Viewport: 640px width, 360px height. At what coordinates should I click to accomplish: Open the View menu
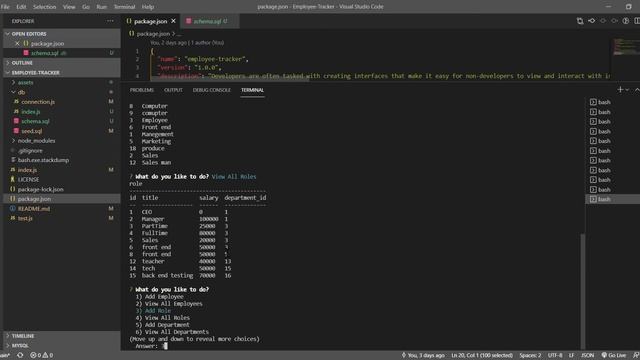tap(69, 7)
